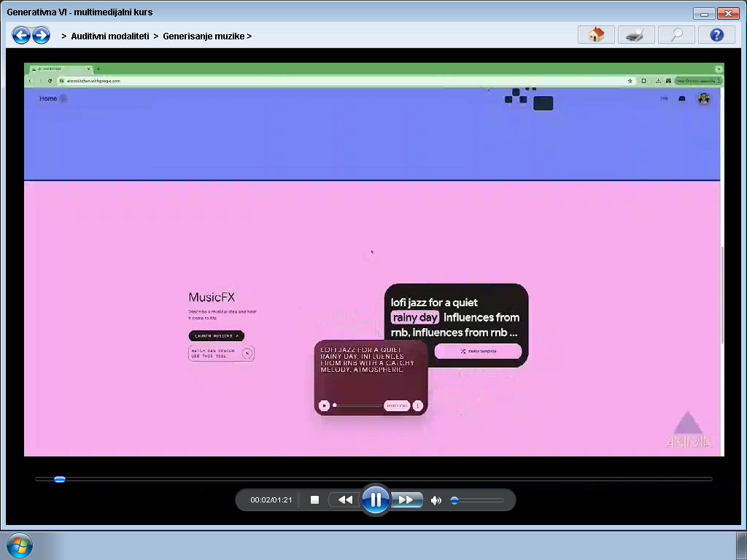Open the home page icon
Screen dimensions: 747x560
596,35
